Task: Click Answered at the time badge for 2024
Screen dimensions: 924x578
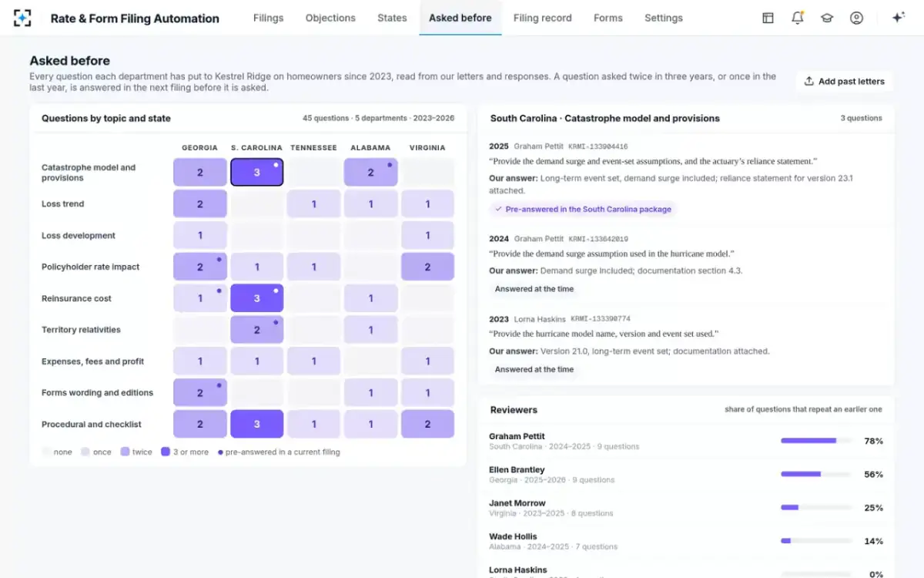Action: (534, 289)
